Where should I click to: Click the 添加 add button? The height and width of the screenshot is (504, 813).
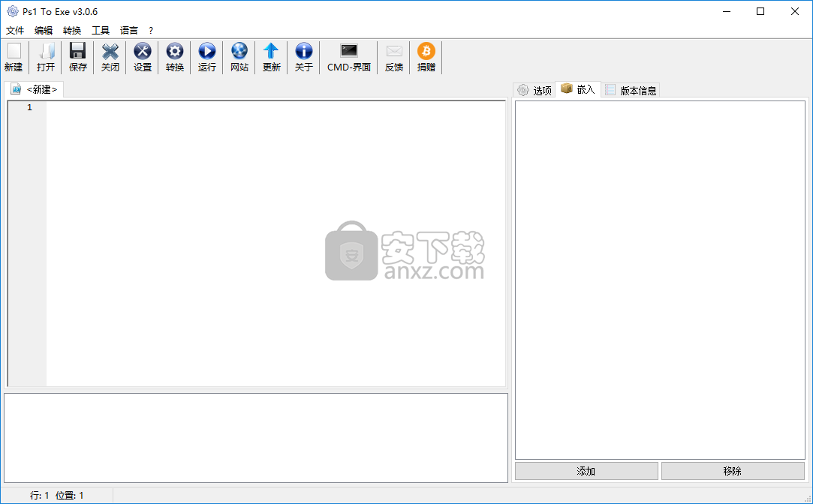586,471
